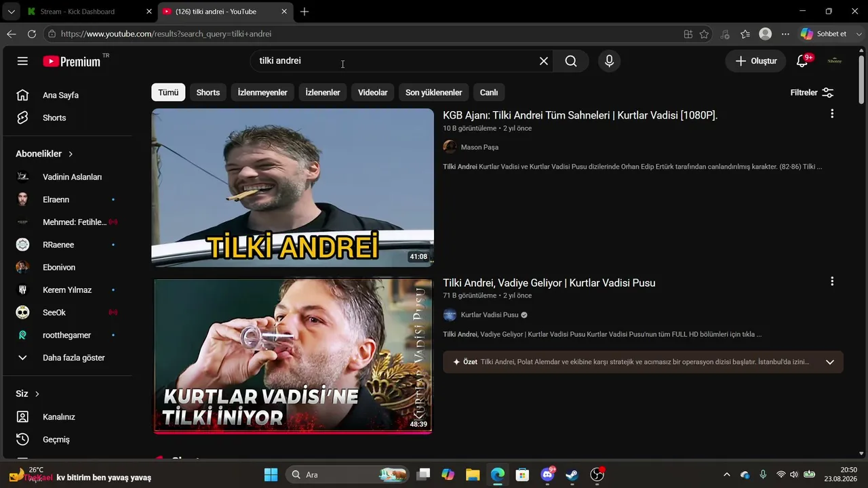Show hidden system tray icons
The image size is (868, 488).
point(727,474)
